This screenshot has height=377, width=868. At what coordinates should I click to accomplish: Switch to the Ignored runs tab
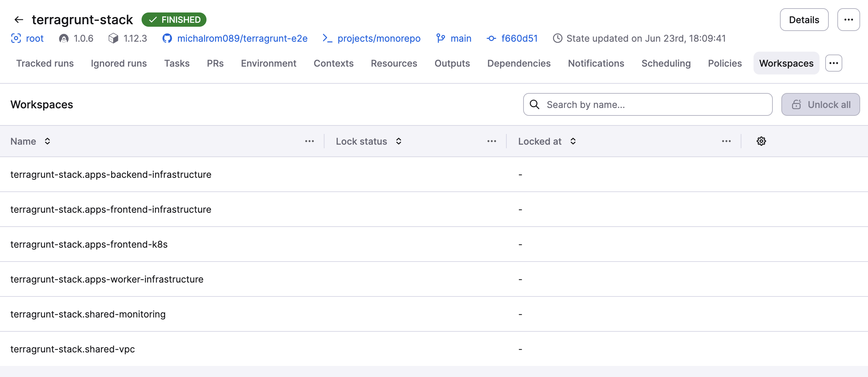click(x=119, y=63)
